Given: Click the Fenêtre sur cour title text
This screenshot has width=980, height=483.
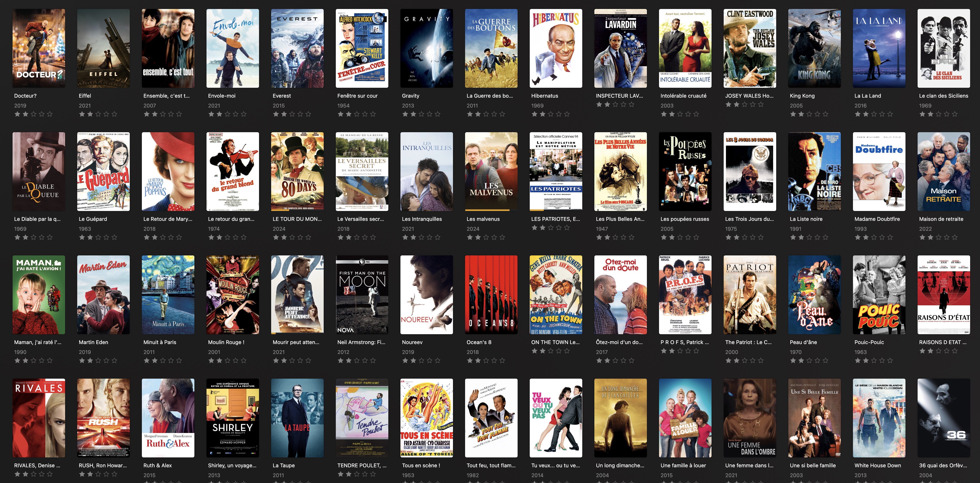Looking at the screenshot, I should (x=357, y=96).
